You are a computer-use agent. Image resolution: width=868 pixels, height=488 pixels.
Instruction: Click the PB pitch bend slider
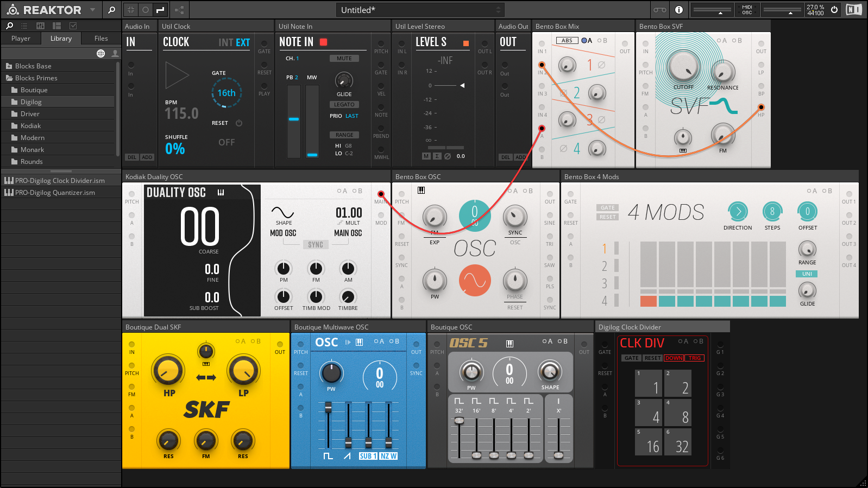coord(293,119)
